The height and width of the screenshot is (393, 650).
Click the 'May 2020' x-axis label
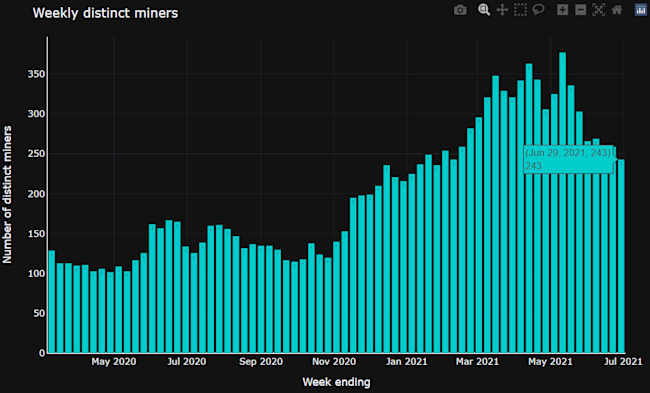[x=114, y=362]
